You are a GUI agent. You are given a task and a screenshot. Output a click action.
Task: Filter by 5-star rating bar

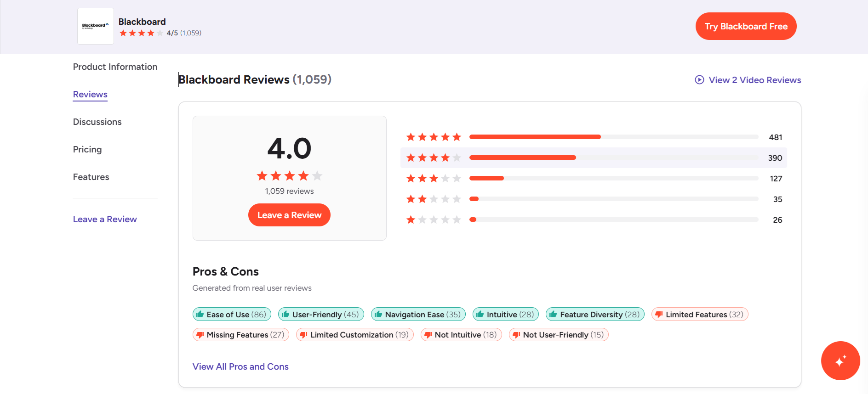(x=614, y=137)
